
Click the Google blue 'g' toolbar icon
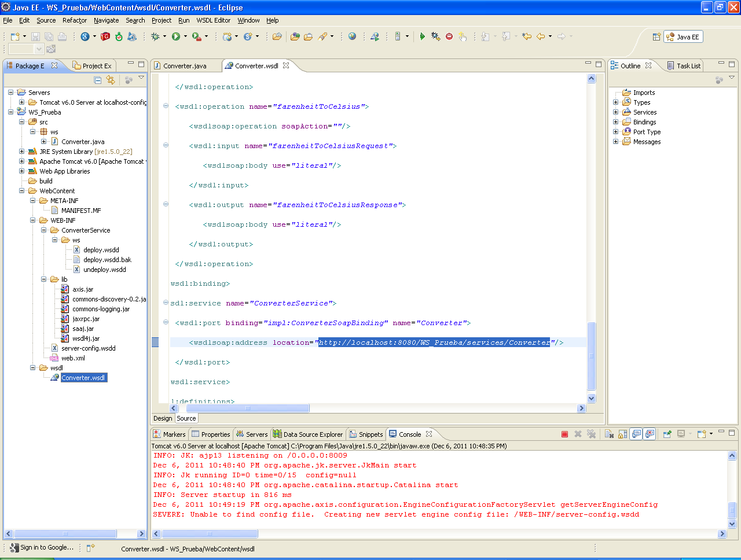point(85,36)
